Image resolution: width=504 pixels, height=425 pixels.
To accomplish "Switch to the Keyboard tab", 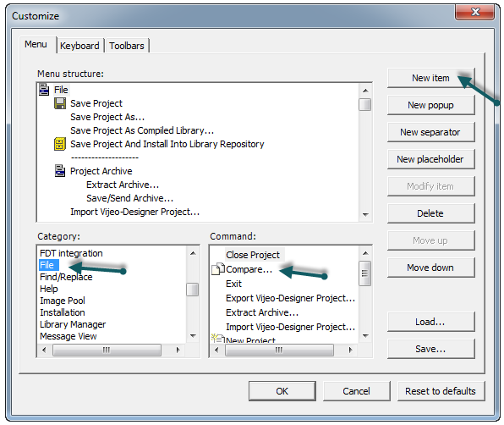I will coord(79,46).
